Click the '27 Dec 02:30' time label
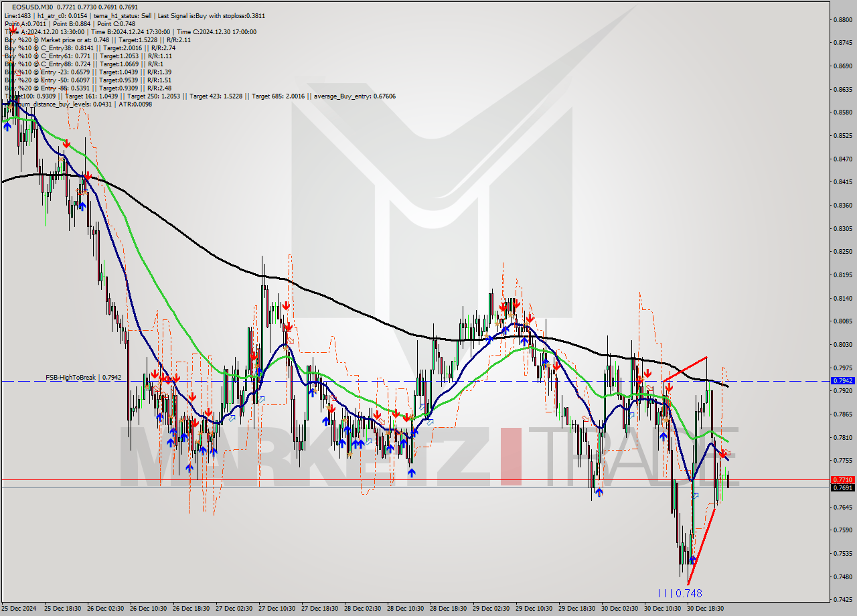 tap(234, 609)
